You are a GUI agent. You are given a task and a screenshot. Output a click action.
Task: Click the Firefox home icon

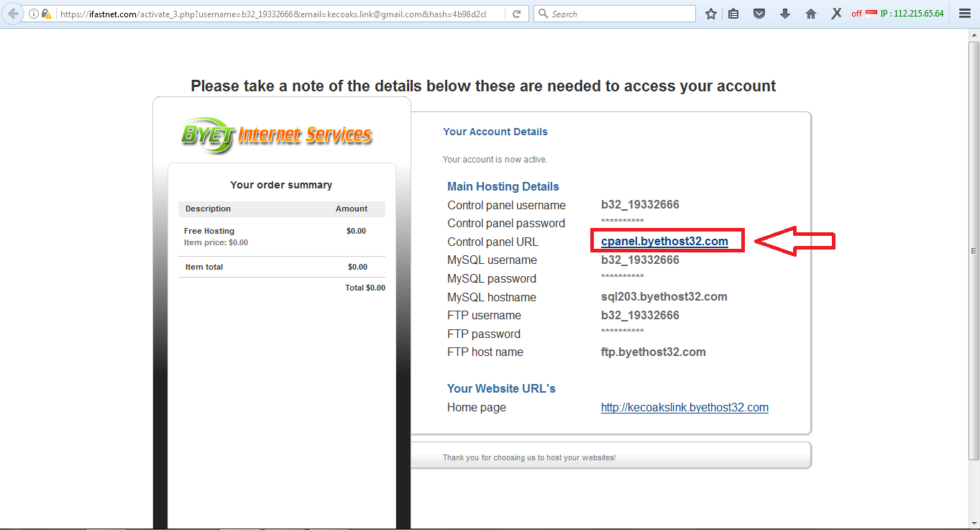coord(811,13)
